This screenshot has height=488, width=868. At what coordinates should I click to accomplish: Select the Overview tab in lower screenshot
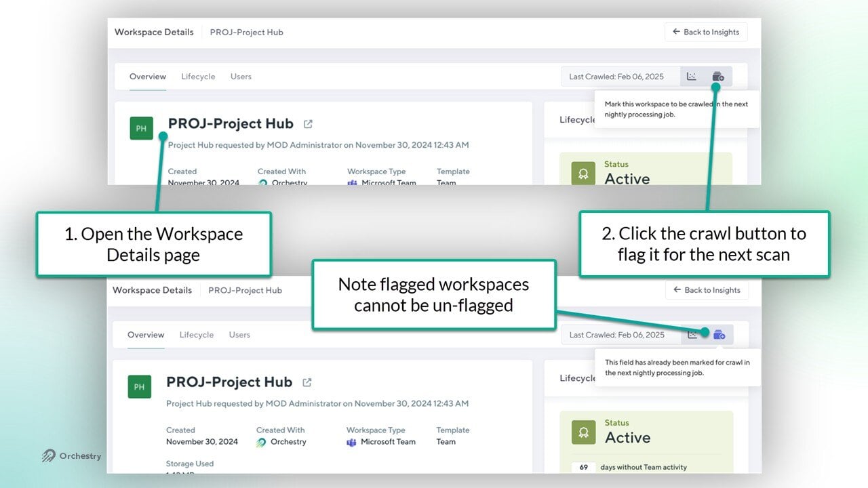(x=146, y=335)
